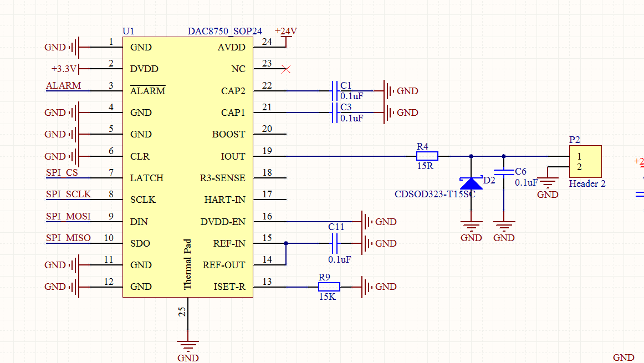Select resistor R9 symbol
644x363 pixels.
click(329, 287)
